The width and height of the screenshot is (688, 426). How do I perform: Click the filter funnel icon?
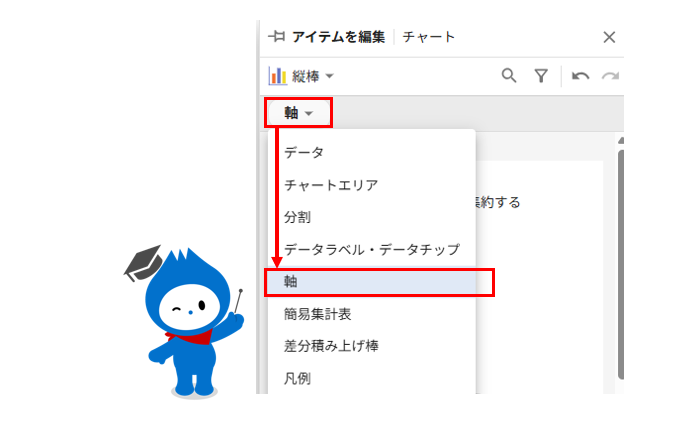coord(541,76)
